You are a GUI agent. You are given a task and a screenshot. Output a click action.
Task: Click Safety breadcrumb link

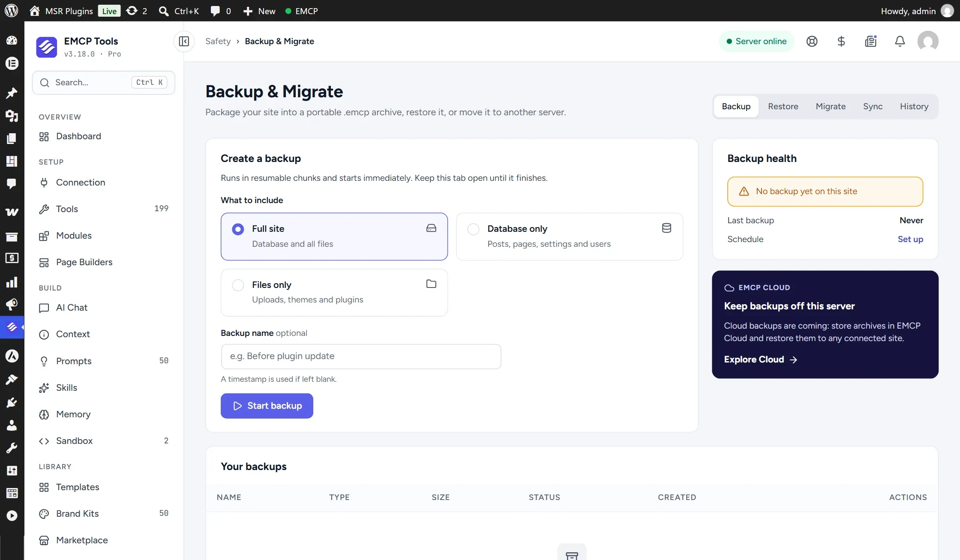218,41
